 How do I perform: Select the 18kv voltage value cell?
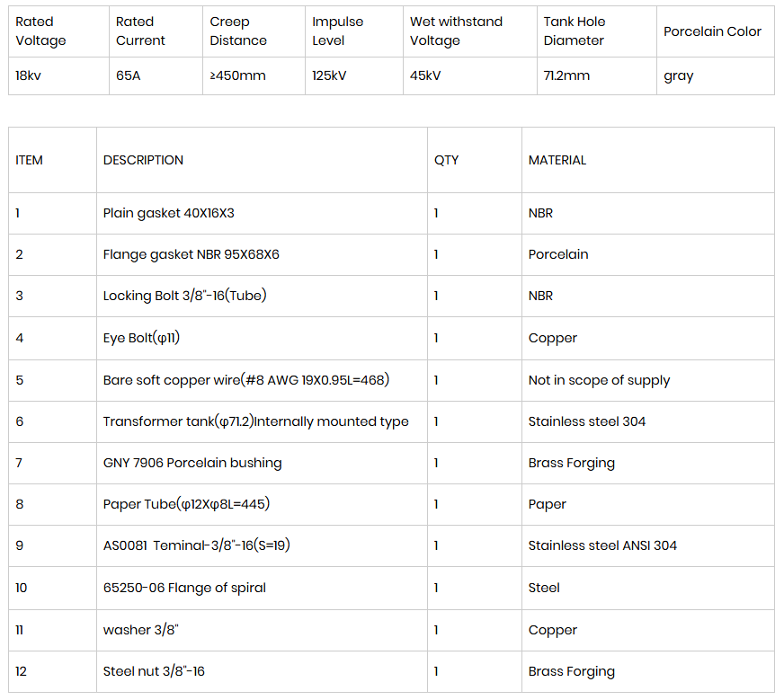pos(58,75)
